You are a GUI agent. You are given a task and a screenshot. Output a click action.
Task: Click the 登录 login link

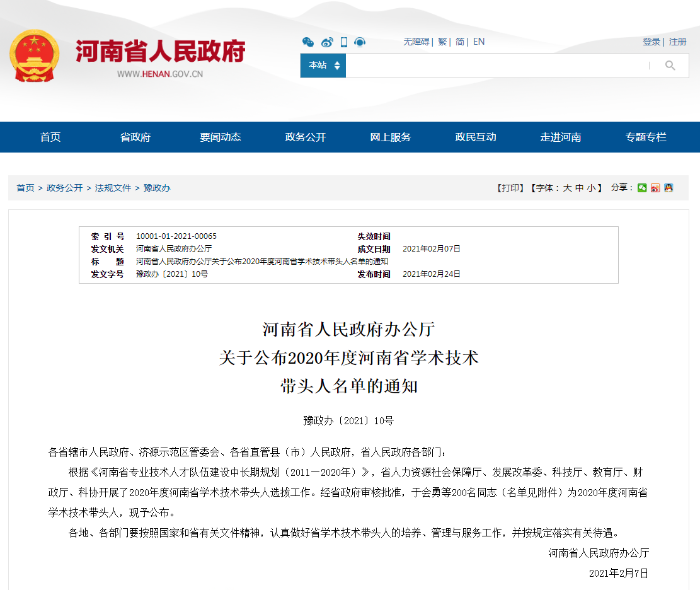click(x=651, y=42)
